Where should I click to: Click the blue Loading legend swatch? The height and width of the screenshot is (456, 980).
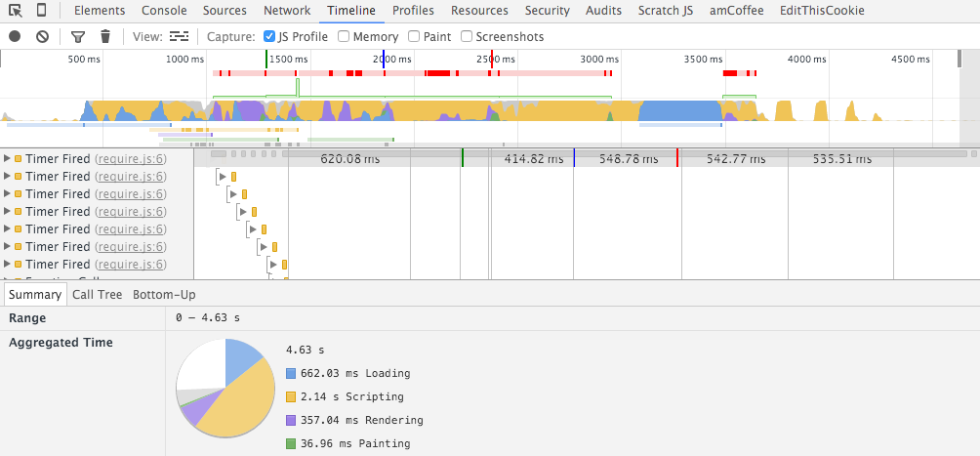tap(291, 373)
